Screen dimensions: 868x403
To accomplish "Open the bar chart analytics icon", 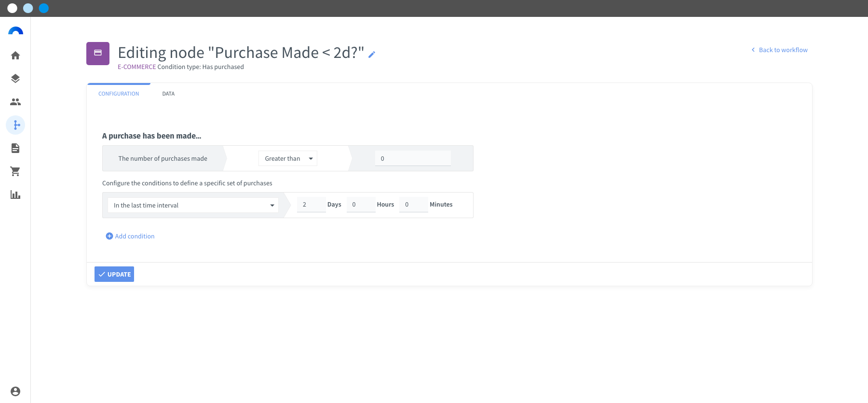I will [x=15, y=195].
